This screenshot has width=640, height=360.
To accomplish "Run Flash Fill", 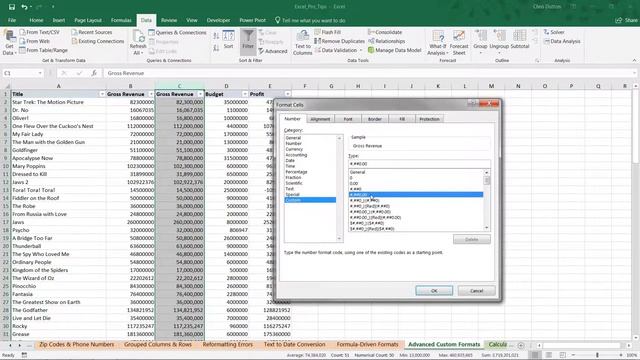I will [327, 32].
